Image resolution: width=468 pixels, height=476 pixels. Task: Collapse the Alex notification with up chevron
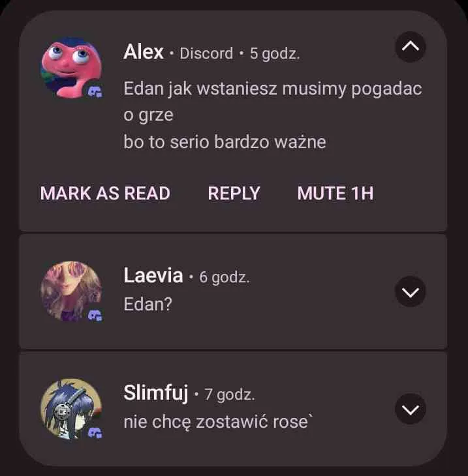tap(411, 47)
